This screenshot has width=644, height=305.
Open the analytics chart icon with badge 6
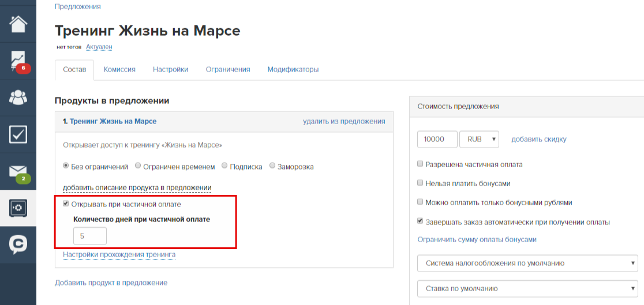point(18,61)
